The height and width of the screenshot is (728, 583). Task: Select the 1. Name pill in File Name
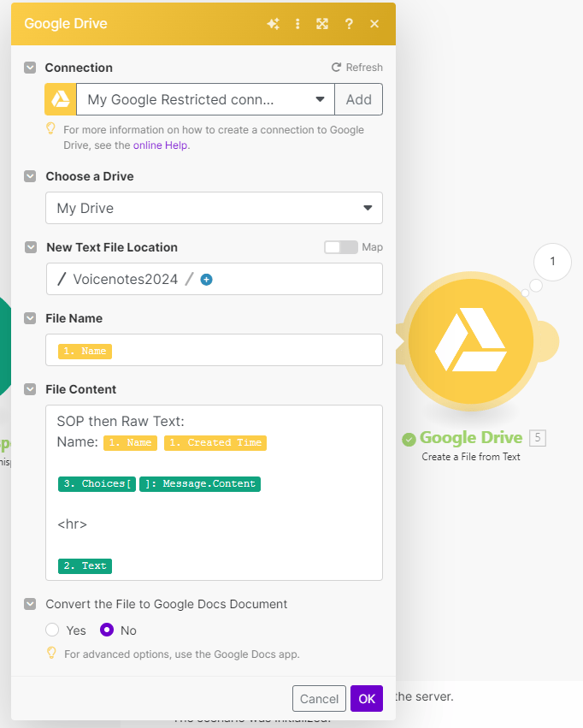tap(85, 351)
